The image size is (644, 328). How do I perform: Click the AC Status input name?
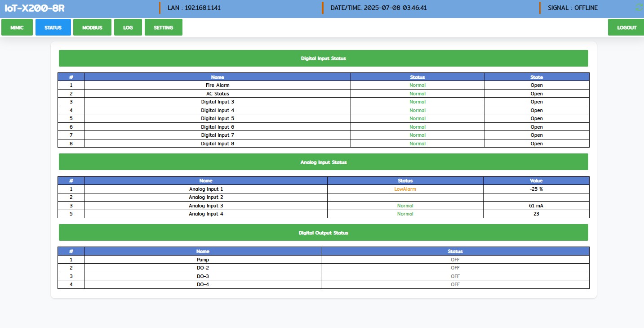(218, 94)
